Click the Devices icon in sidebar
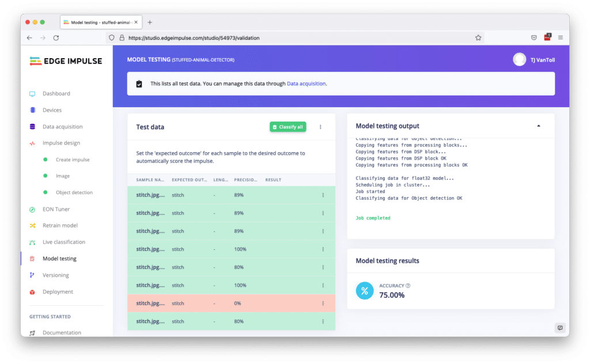This screenshot has width=590, height=364. click(32, 110)
